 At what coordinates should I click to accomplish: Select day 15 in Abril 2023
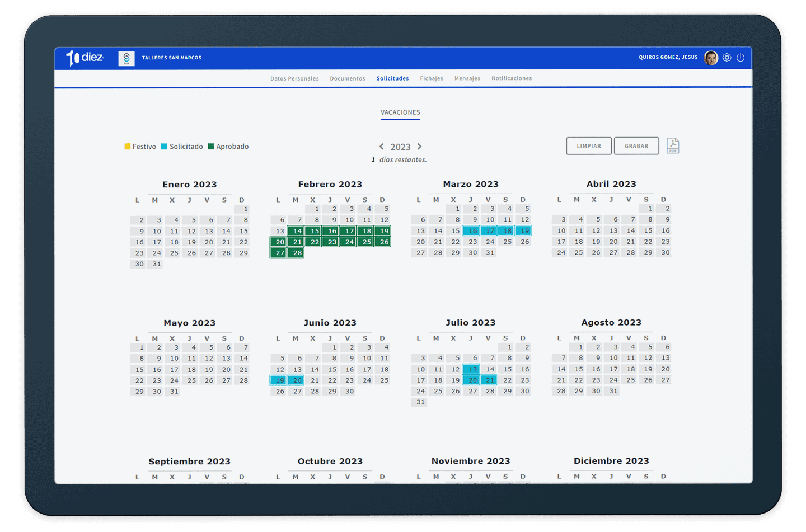(x=648, y=230)
